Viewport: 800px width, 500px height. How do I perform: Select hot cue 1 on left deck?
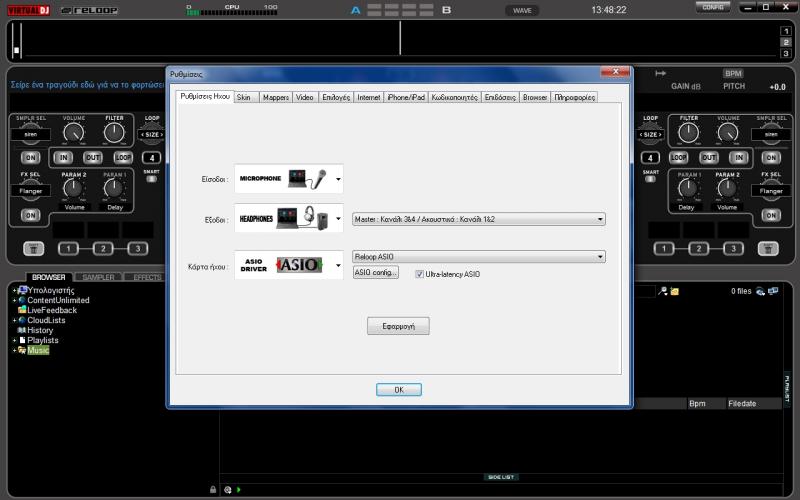coord(68,248)
